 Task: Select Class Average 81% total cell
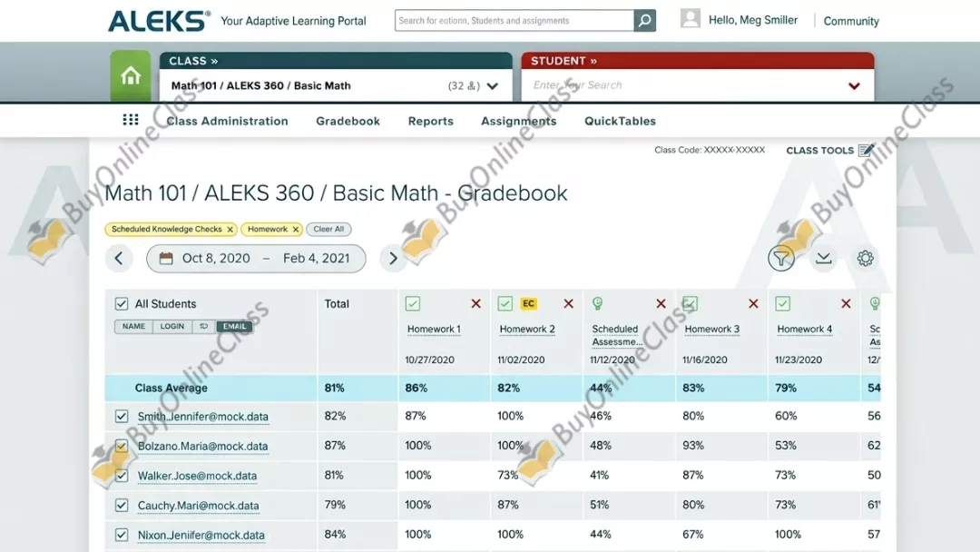point(334,389)
